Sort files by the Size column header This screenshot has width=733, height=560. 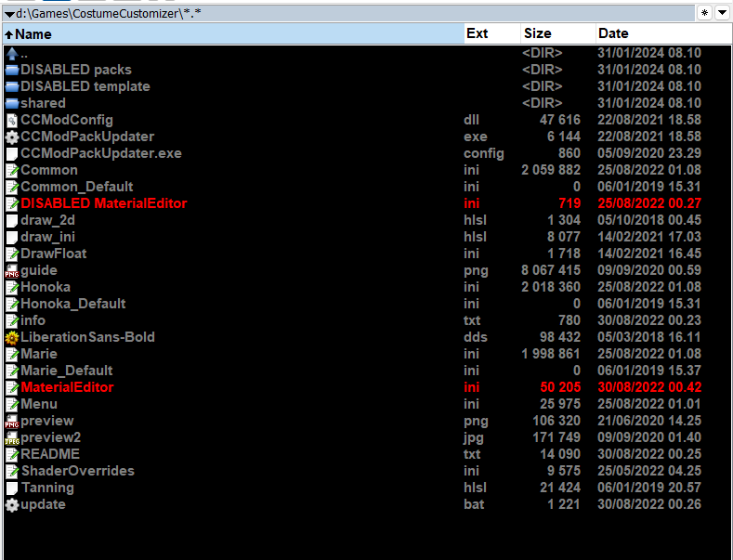pos(558,33)
